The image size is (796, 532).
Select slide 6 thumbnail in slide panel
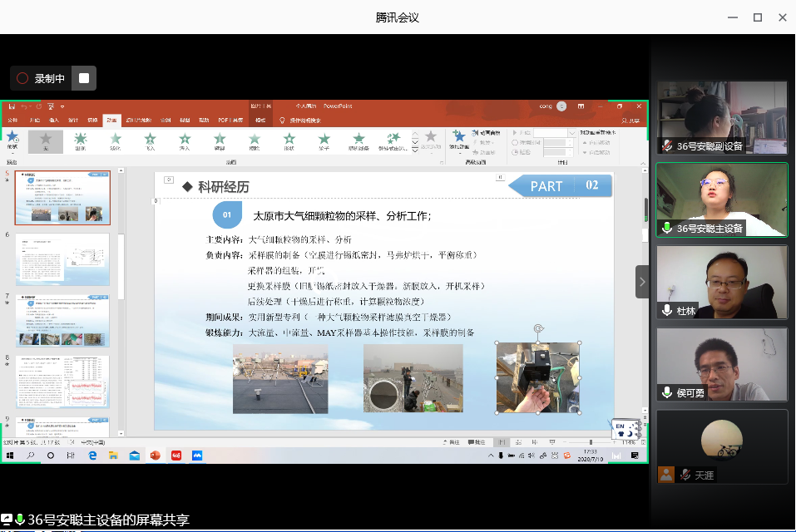62,259
